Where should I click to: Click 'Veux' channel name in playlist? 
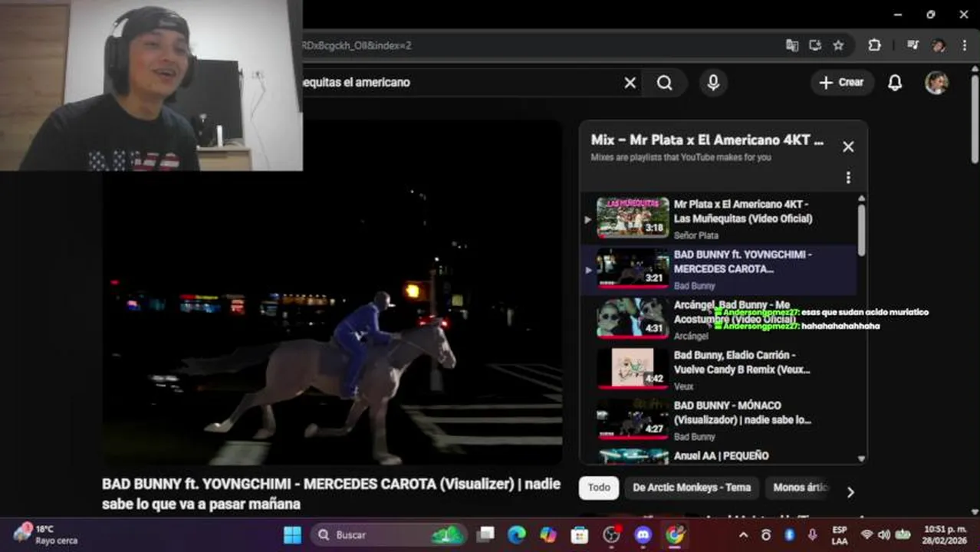(x=683, y=386)
